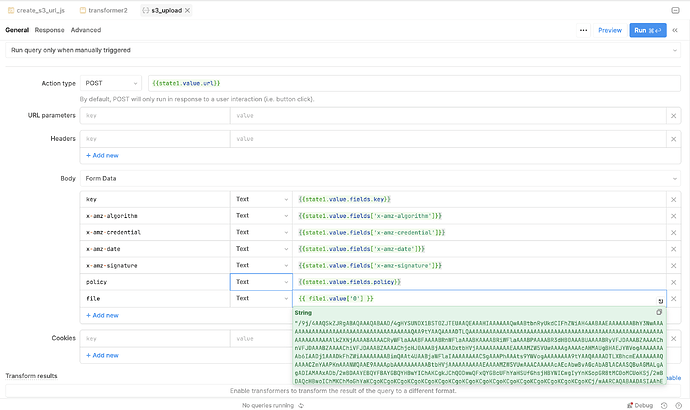Change type dropdown for key row
Viewport: 690px width, 410px height.
pos(261,199)
